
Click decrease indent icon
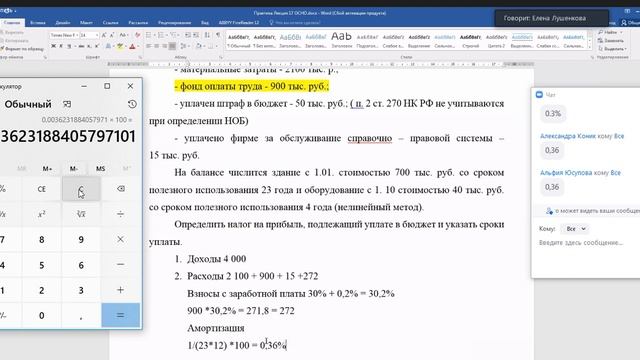coord(188,35)
